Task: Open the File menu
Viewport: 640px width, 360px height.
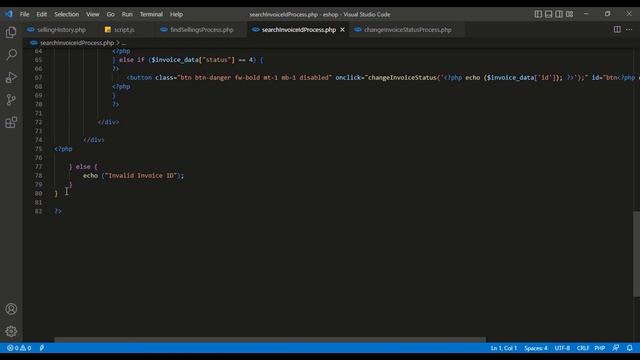Action: coord(24,14)
